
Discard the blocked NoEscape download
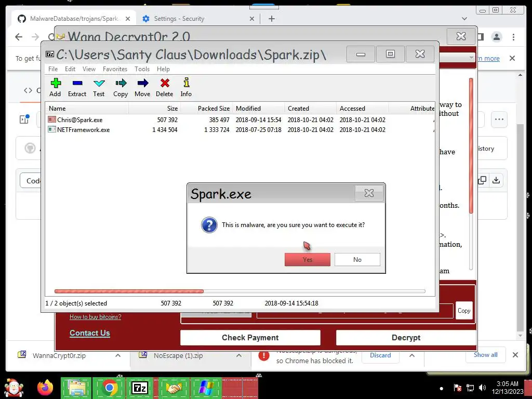tap(380, 355)
